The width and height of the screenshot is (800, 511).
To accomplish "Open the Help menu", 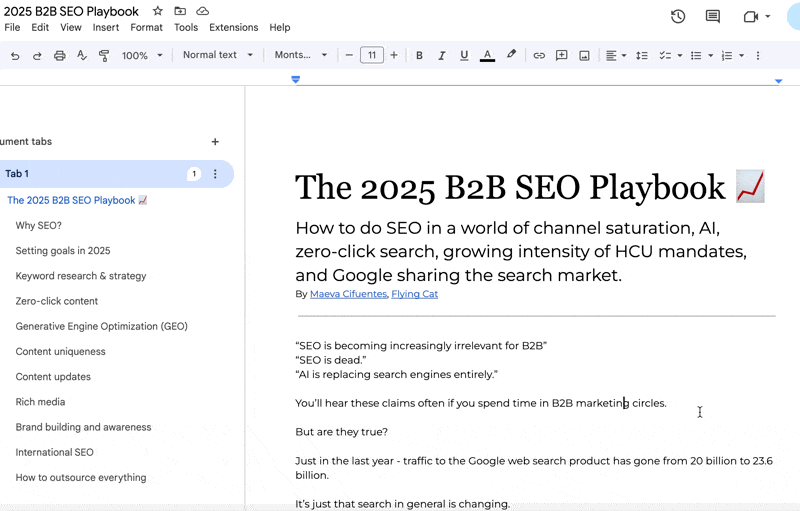I will click(280, 28).
